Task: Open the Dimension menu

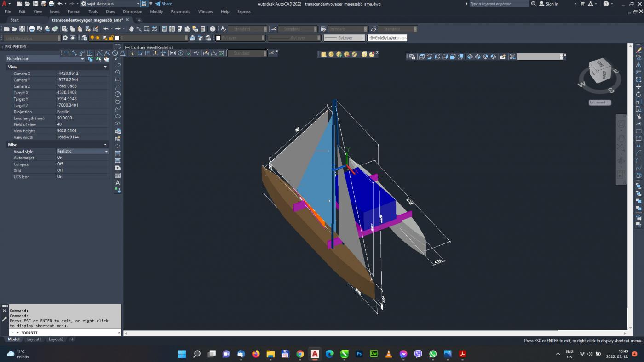Action: 132,11
